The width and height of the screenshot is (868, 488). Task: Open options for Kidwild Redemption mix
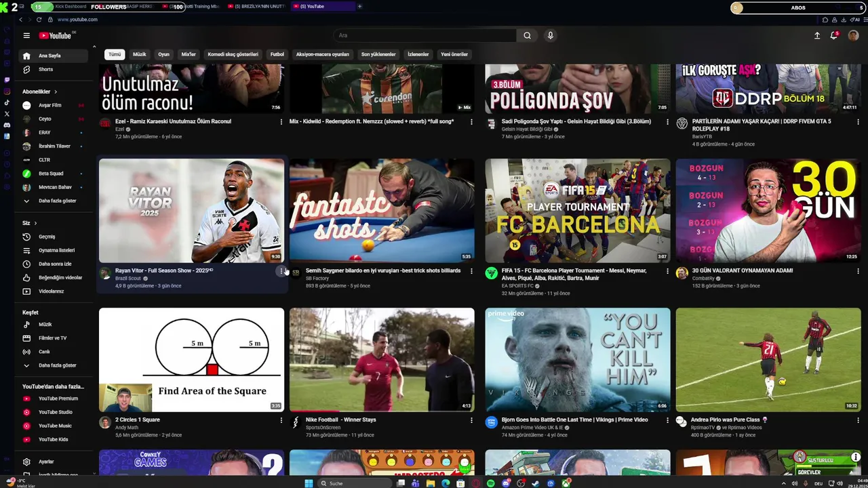[471, 122]
